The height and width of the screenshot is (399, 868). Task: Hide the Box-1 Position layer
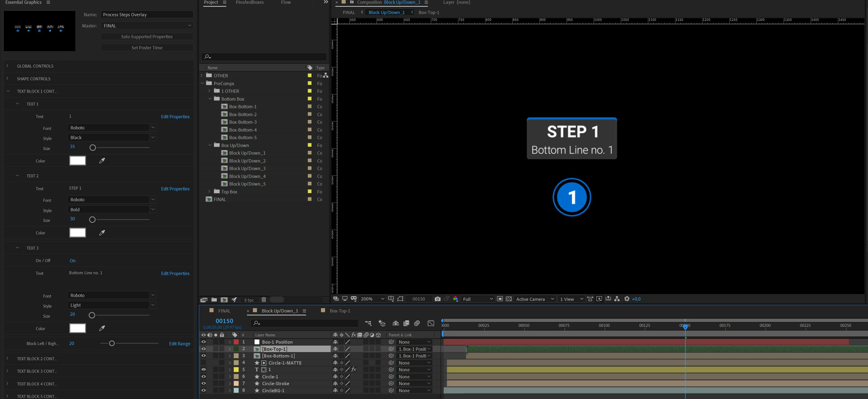pos(204,342)
